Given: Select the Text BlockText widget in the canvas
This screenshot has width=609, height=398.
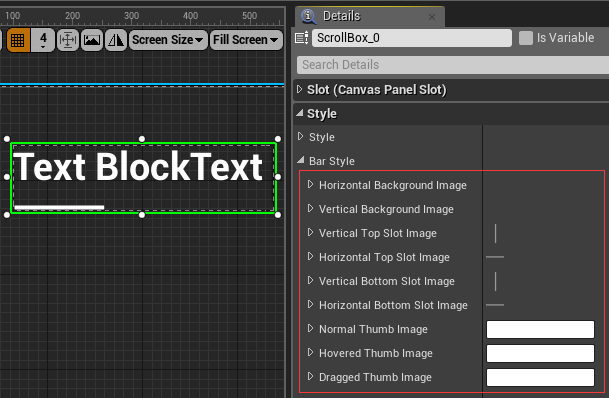Looking at the screenshot, I should point(139,167).
